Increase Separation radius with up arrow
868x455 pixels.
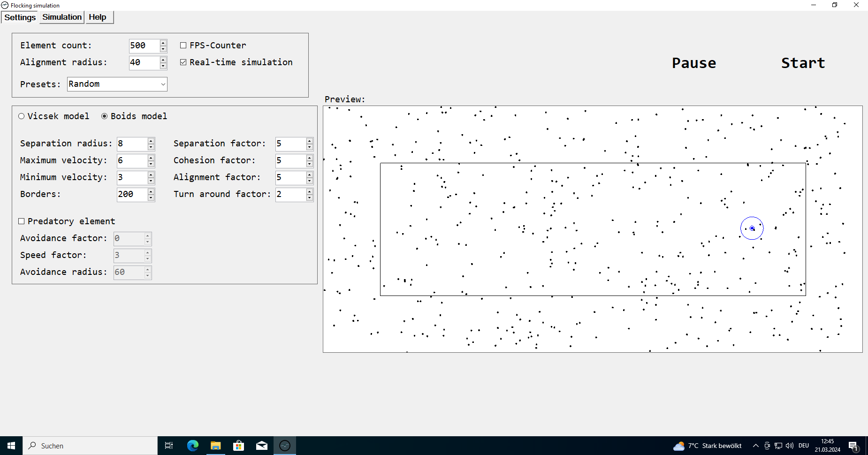tap(151, 141)
